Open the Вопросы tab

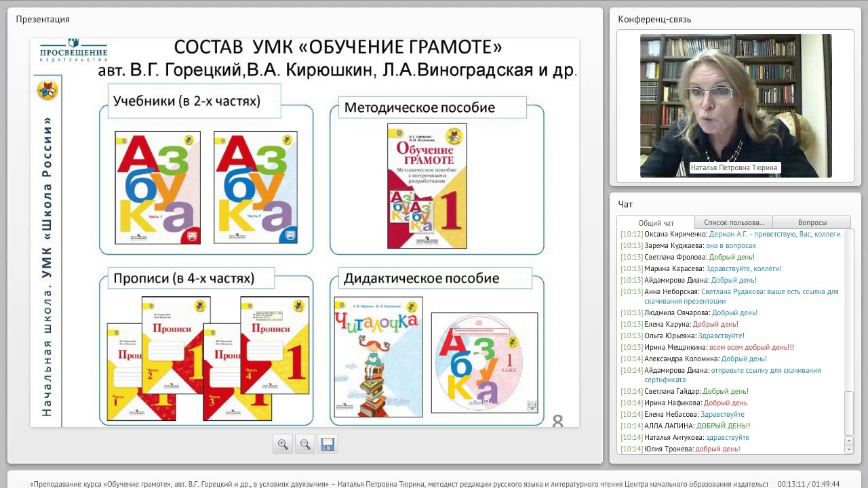(812, 222)
